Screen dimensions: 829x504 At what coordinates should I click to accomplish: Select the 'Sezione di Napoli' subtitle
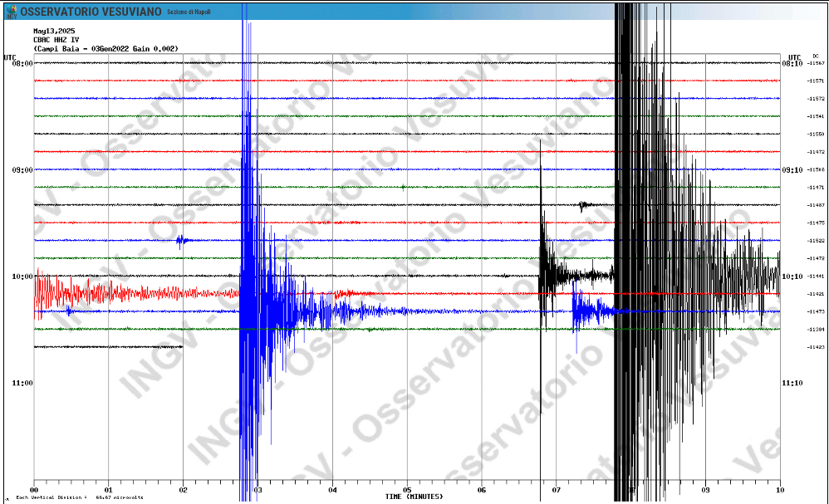tap(189, 12)
